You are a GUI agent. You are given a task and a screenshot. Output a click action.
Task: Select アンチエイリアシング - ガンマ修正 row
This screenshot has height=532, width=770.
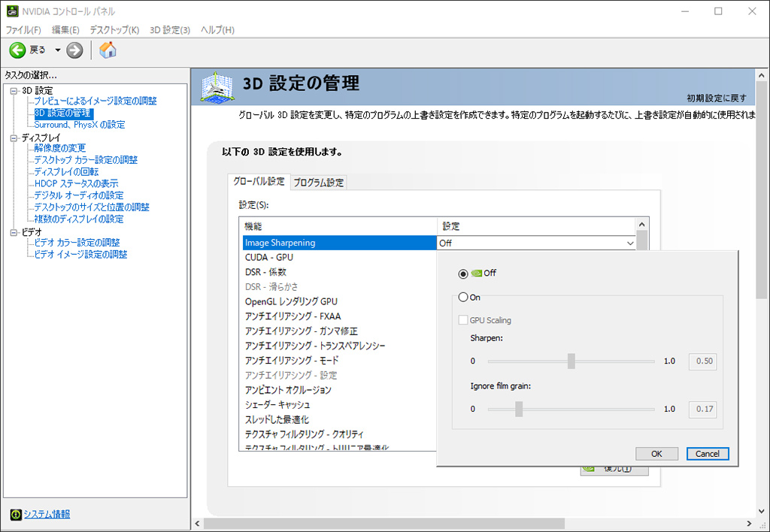point(339,331)
